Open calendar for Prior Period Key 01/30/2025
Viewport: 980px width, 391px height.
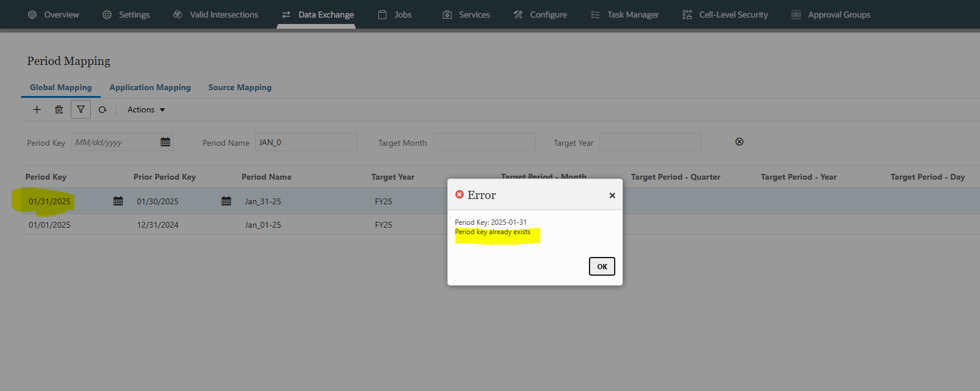(227, 201)
